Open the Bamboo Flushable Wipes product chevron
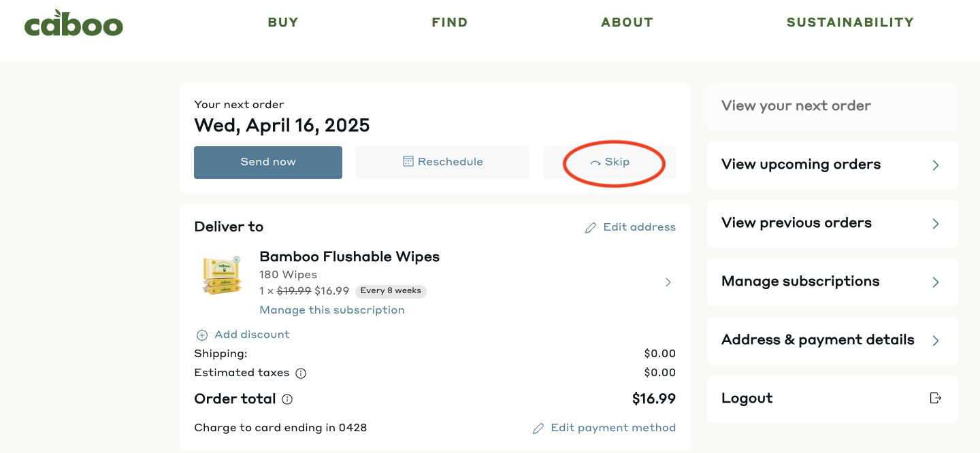 click(x=668, y=282)
